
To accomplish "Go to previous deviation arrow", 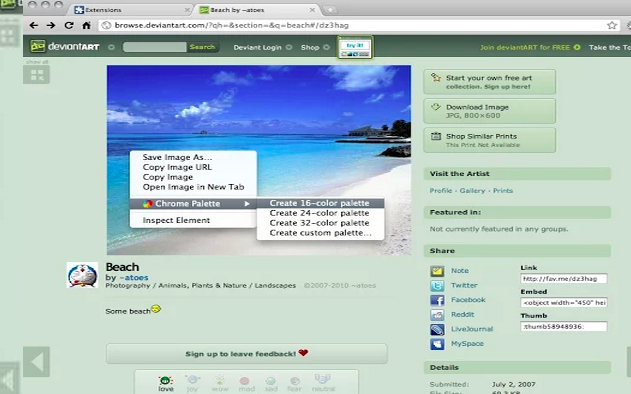I will [36, 361].
